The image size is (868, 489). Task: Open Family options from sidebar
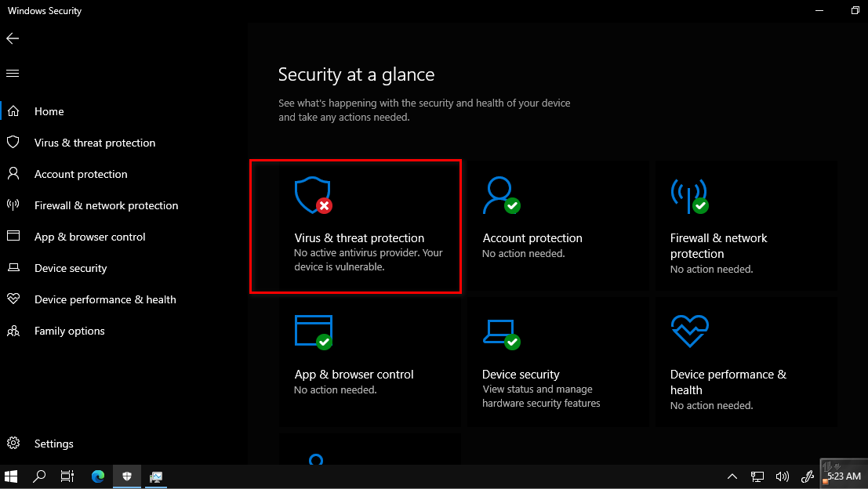click(69, 331)
